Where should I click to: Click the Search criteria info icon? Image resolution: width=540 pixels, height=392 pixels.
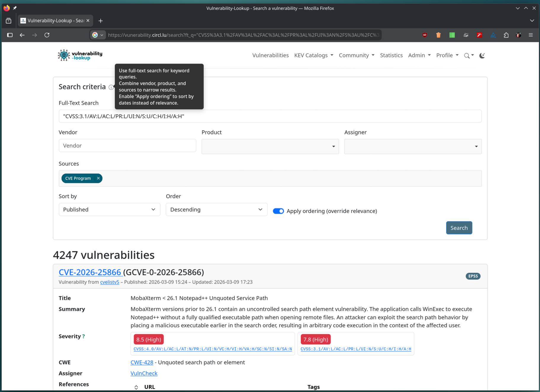pyautogui.click(x=111, y=87)
